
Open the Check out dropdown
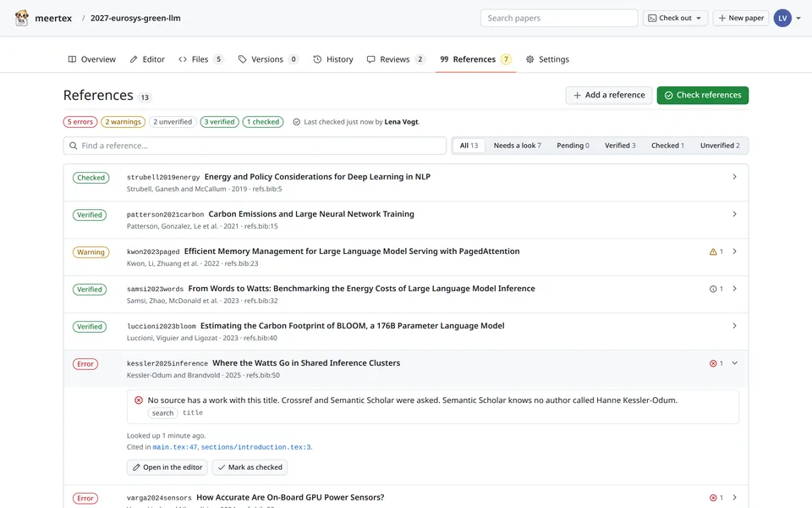tap(675, 18)
